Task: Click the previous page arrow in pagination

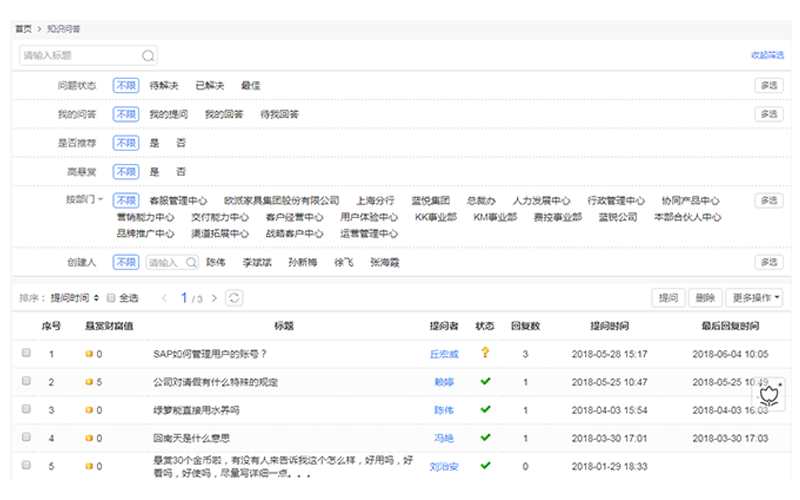Action: click(161, 298)
